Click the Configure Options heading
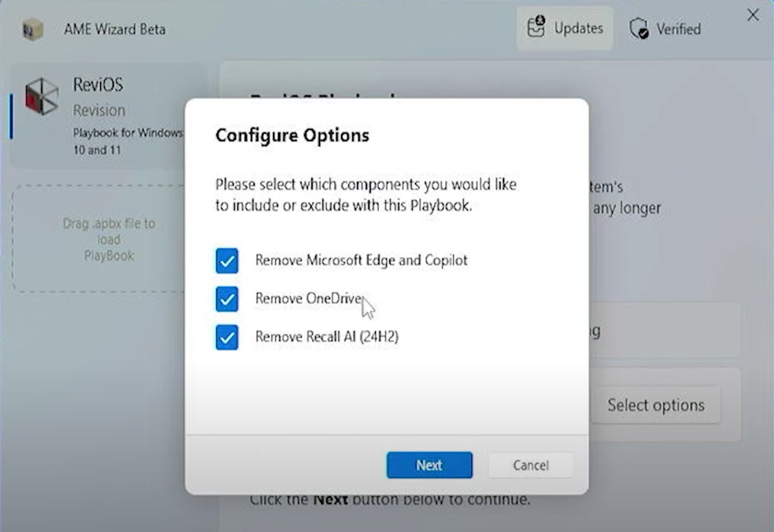 point(292,135)
